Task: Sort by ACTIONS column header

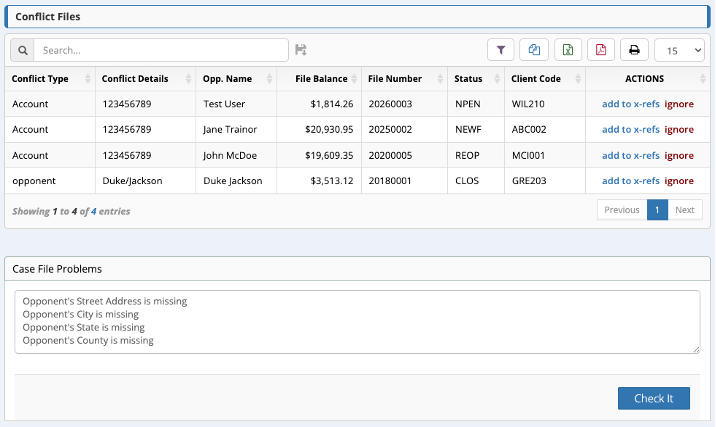Action: coord(648,79)
